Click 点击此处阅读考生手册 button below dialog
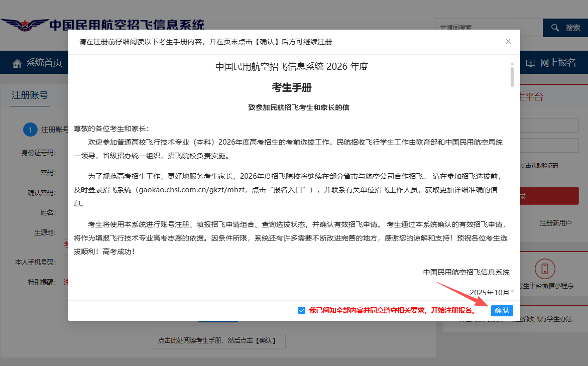The image size is (588, 366). click(x=218, y=341)
